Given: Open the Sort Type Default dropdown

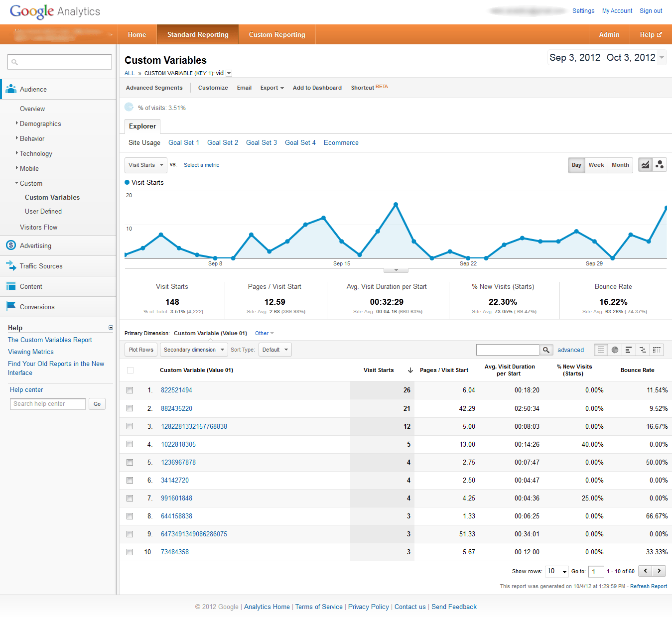Looking at the screenshot, I should 274,350.
